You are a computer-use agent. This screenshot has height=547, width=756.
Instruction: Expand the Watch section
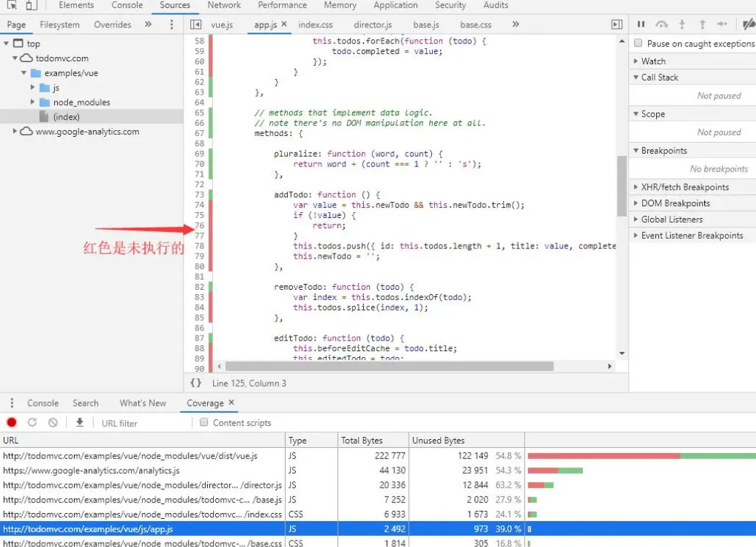click(692, 61)
